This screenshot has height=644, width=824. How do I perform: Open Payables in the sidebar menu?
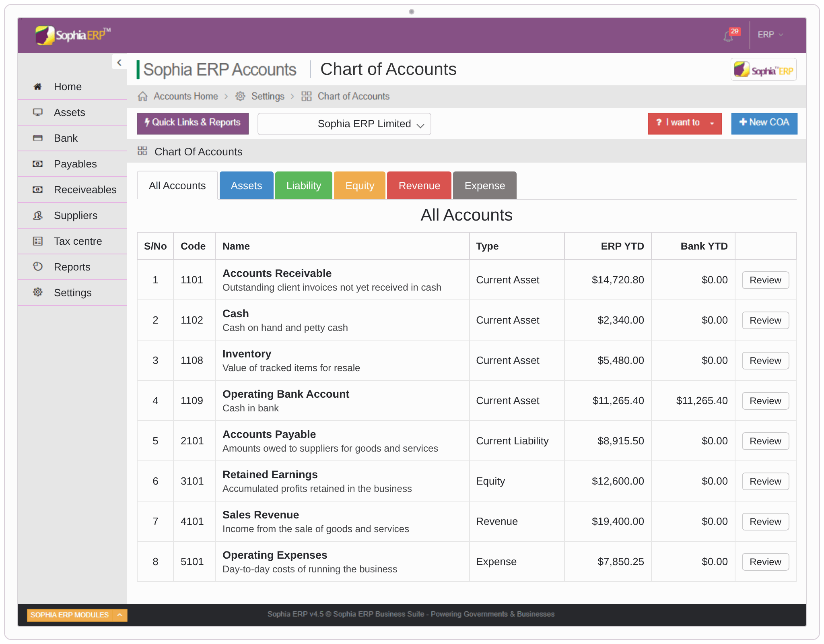(72, 164)
